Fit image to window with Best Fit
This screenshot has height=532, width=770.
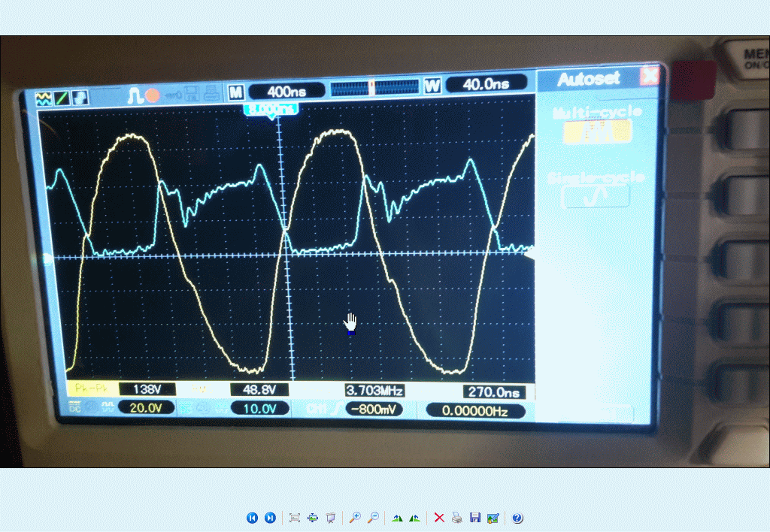[x=295, y=518]
